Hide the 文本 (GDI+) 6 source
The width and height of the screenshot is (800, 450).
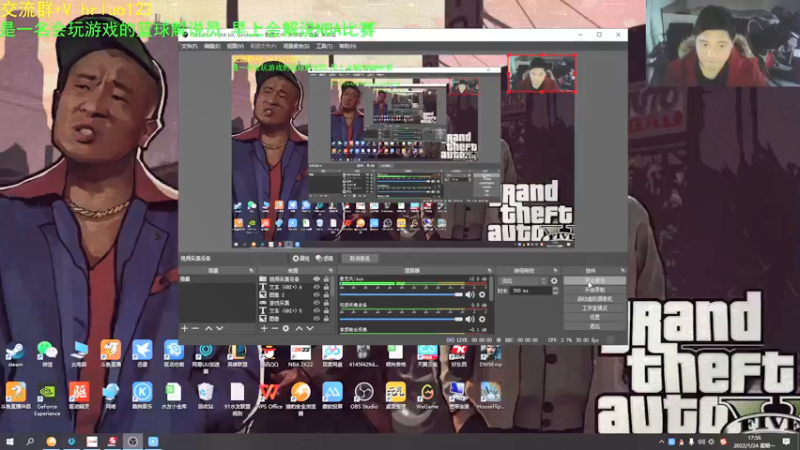(316, 287)
